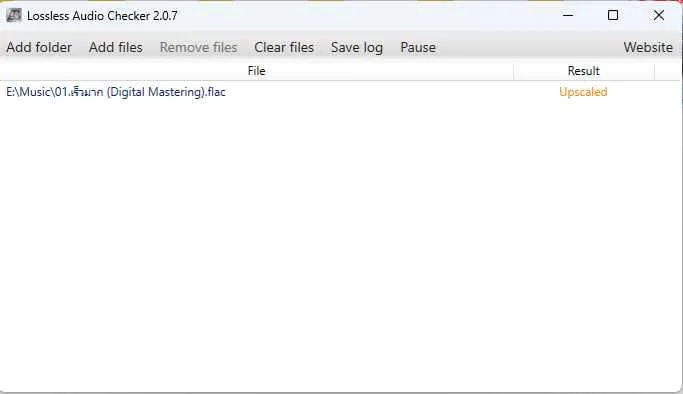Pause the audio checking process
This screenshot has height=394, width=683.
click(418, 47)
